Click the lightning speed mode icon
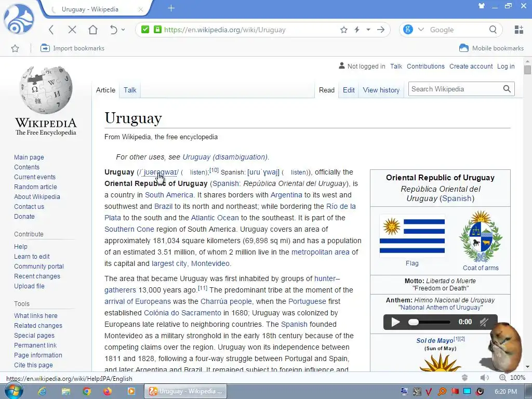 pyautogui.click(x=357, y=30)
